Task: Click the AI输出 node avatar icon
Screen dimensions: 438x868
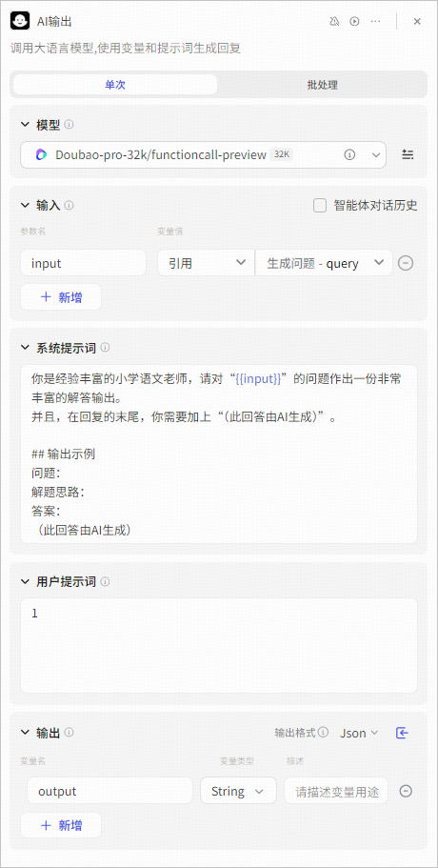Action: [x=20, y=22]
